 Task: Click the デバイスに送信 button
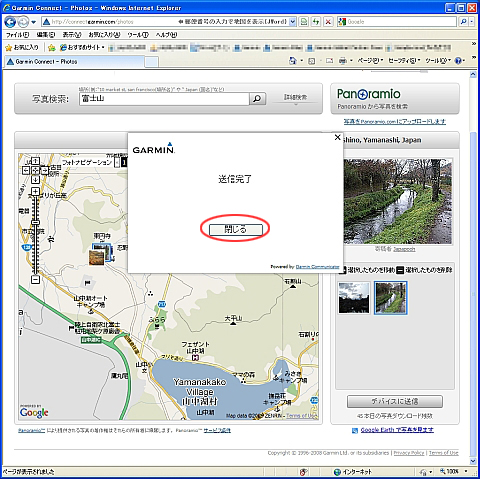395,401
